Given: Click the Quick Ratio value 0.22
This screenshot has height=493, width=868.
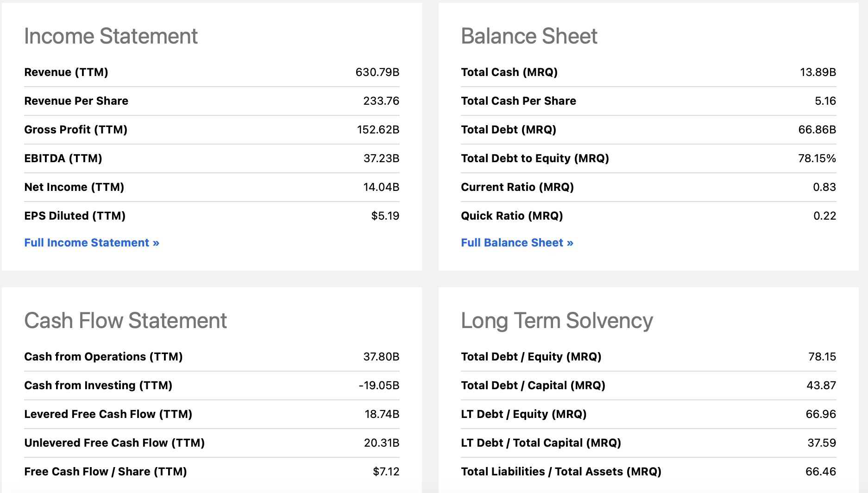Looking at the screenshot, I should (824, 216).
